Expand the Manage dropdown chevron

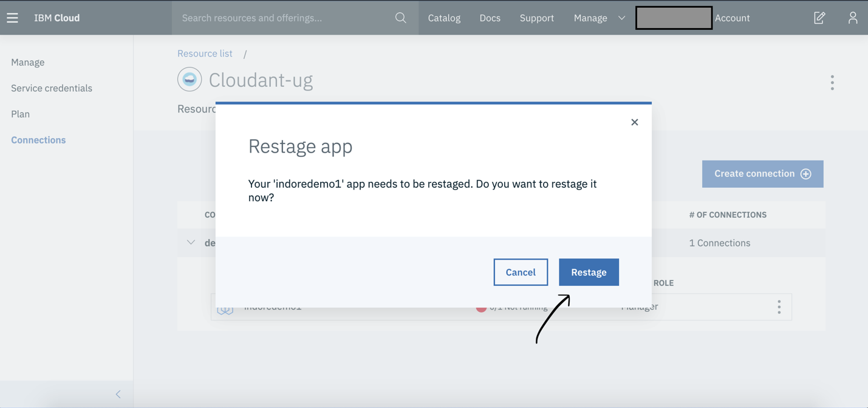click(x=621, y=18)
